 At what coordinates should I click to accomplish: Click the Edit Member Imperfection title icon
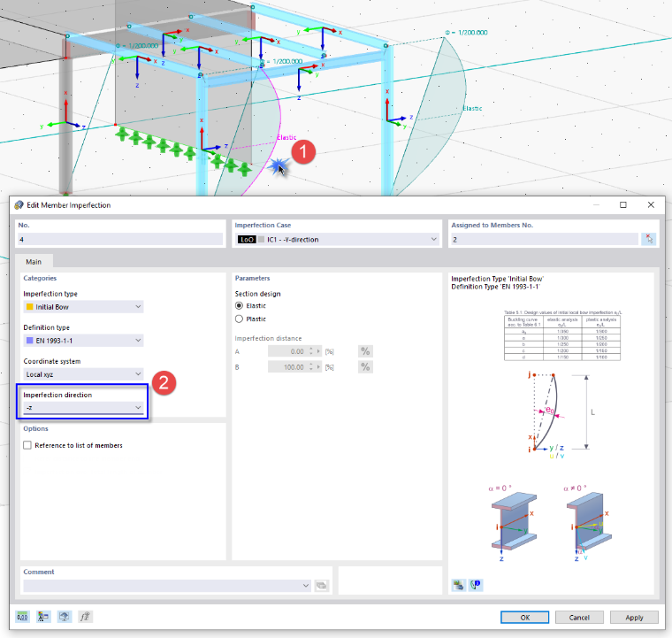click(19, 205)
